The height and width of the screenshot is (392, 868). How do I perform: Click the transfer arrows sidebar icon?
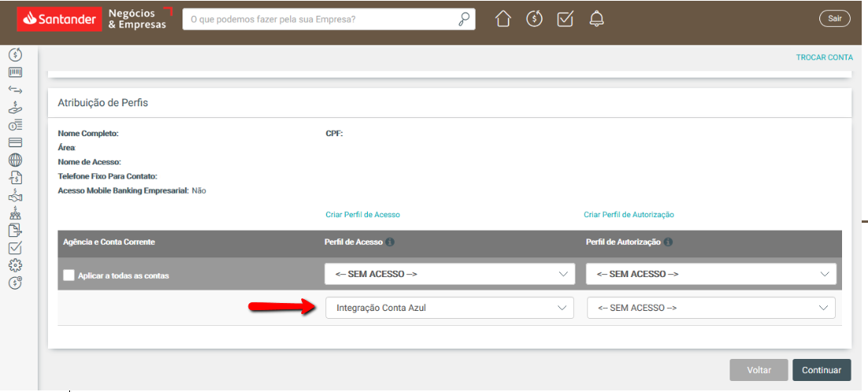point(15,91)
